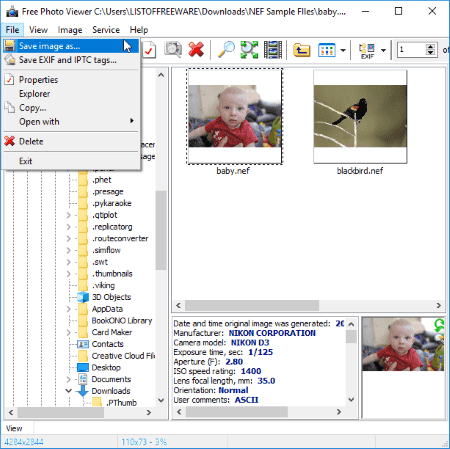Select the baby.nef thumbnail
This screenshot has width=450, height=449.
coord(234,116)
